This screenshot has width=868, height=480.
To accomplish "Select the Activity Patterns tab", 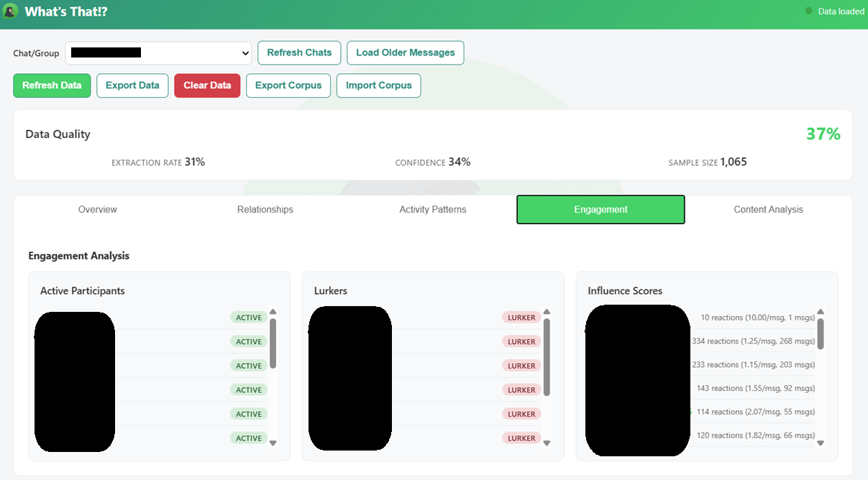I will 433,209.
